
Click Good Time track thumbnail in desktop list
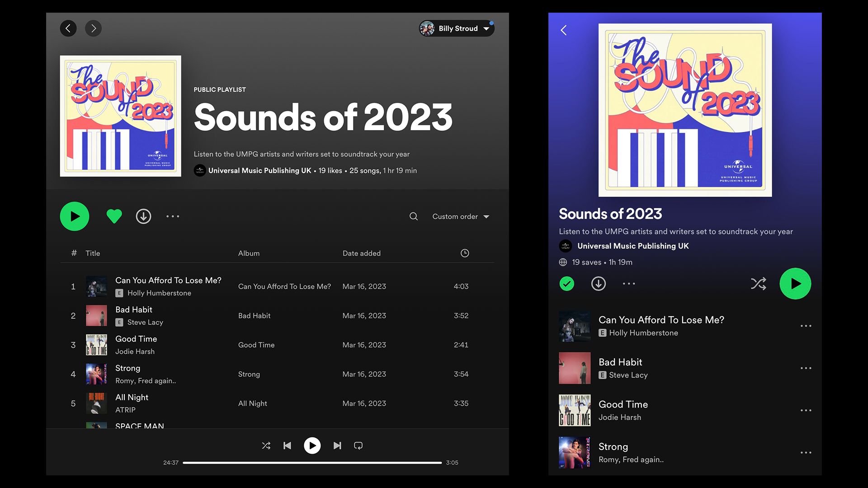[x=97, y=345]
